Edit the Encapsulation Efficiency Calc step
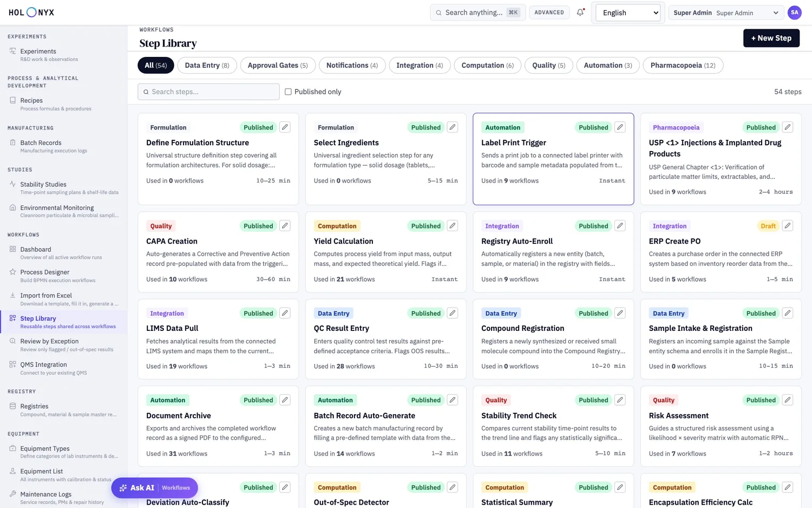Viewport: 812px width, 508px height. 788,487
